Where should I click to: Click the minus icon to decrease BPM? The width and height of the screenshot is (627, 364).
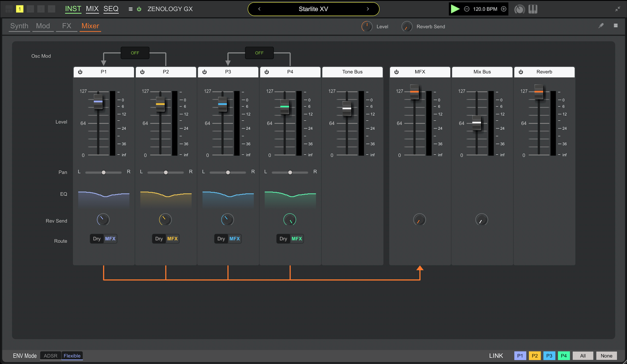point(467,9)
